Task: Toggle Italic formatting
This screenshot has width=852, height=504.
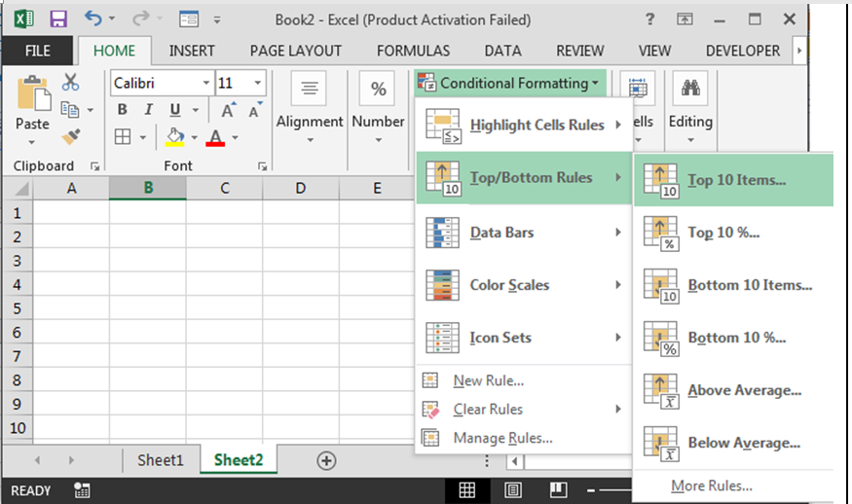Action: pyautogui.click(x=149, y=110)
